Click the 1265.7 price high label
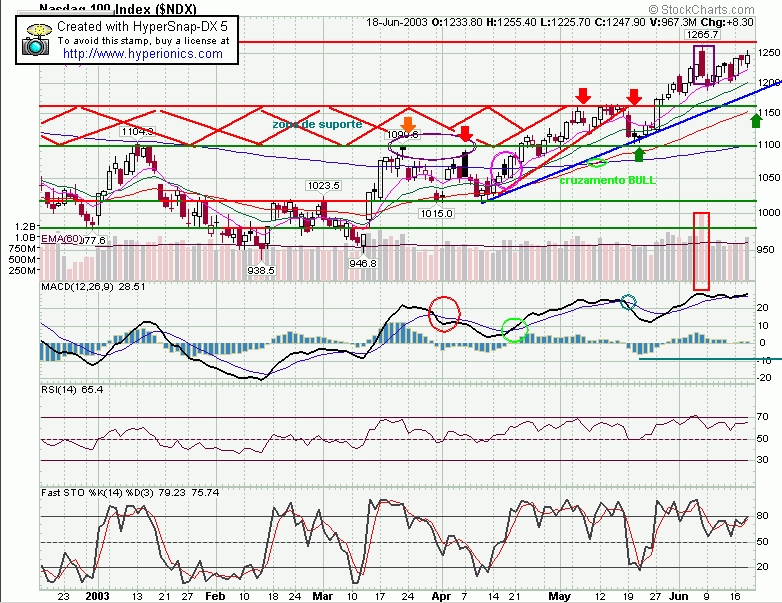782x603 pixels. (x=702, y=34)
